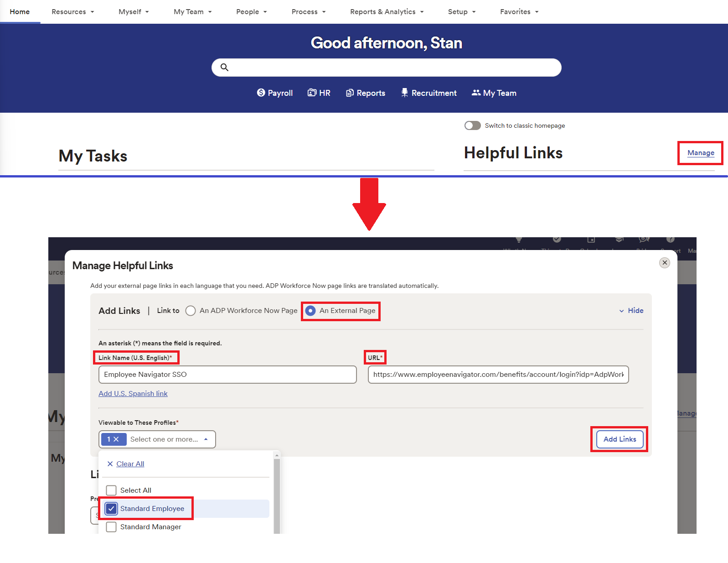Viewport: 728px width, 563px height.
Task: Remove selected profile chip with X
Action: (116, 439)
